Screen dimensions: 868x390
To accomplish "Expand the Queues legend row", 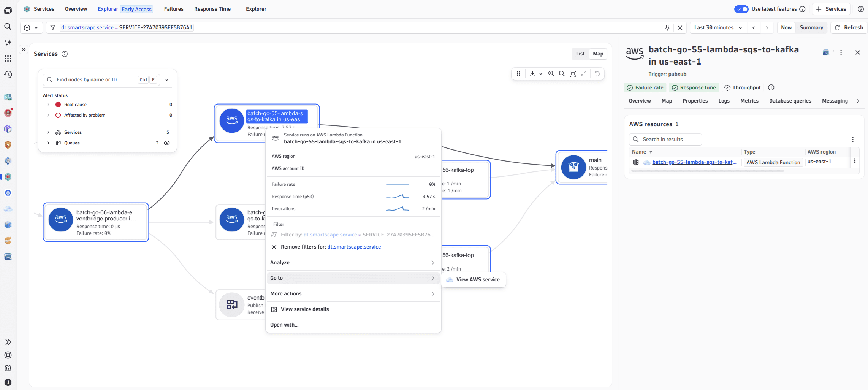I will pos(48,143).
